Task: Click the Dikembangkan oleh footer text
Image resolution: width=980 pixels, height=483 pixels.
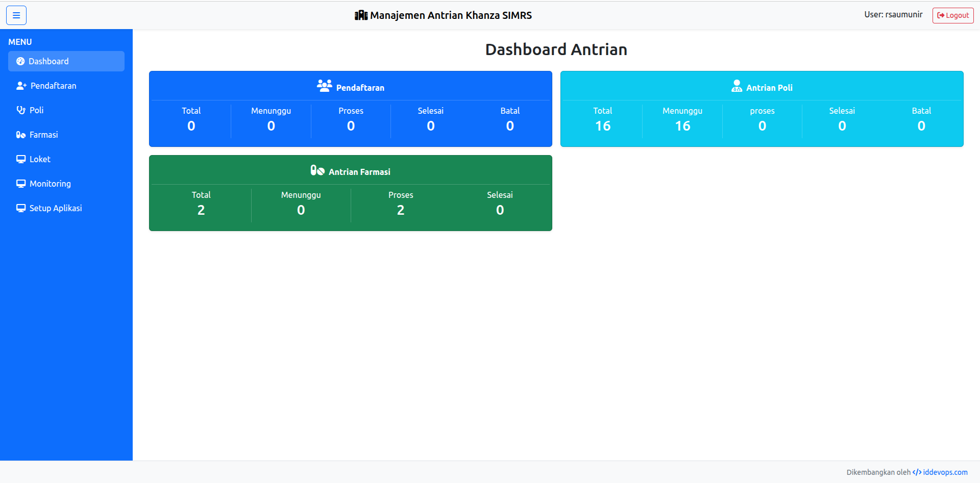Action: tap(878, 472)
